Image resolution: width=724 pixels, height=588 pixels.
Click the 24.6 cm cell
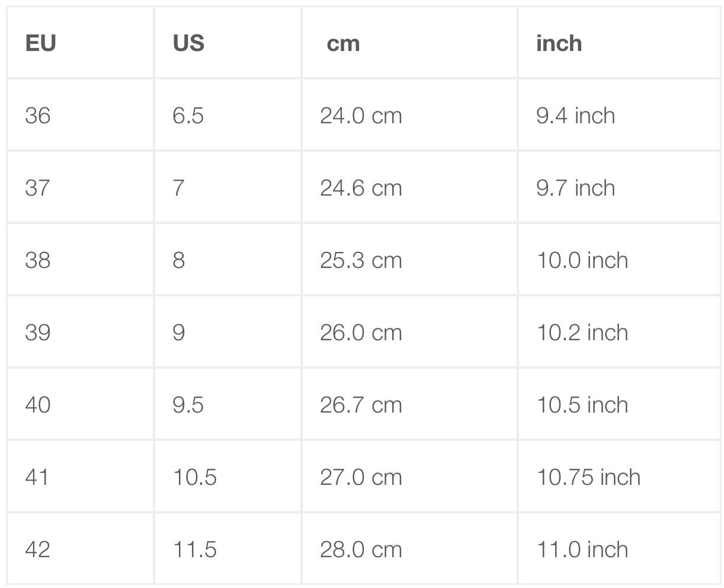(361, 188)
